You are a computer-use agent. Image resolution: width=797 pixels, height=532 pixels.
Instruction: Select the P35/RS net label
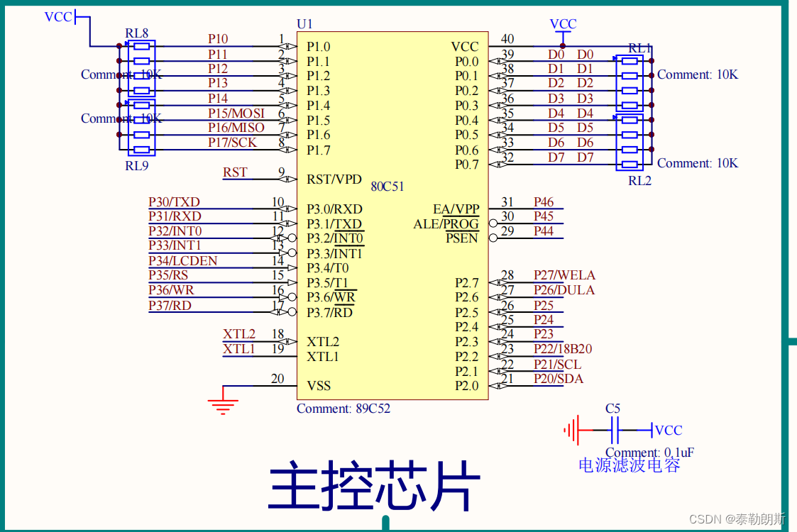point(168,275)
